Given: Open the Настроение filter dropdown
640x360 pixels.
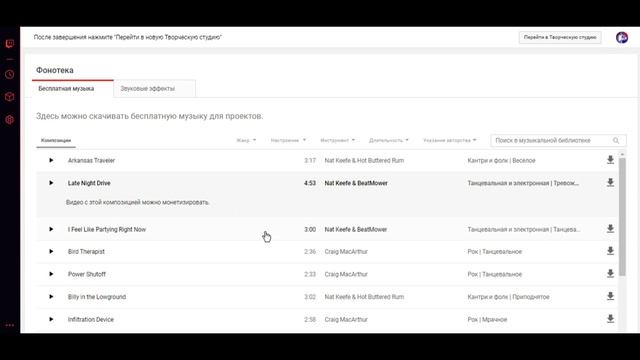Looking at the screenshot, I should pyautogui.click(x=288, y=140).
